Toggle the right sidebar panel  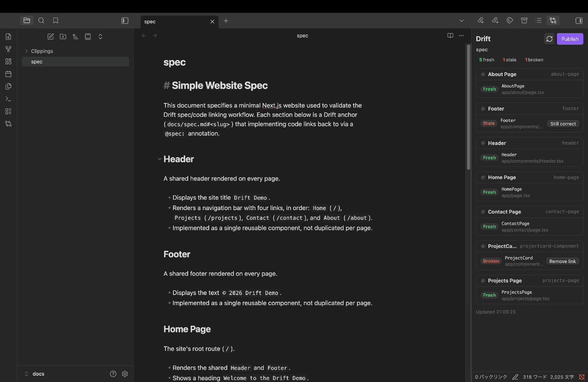pyautogui.click(x=579, y=21)
